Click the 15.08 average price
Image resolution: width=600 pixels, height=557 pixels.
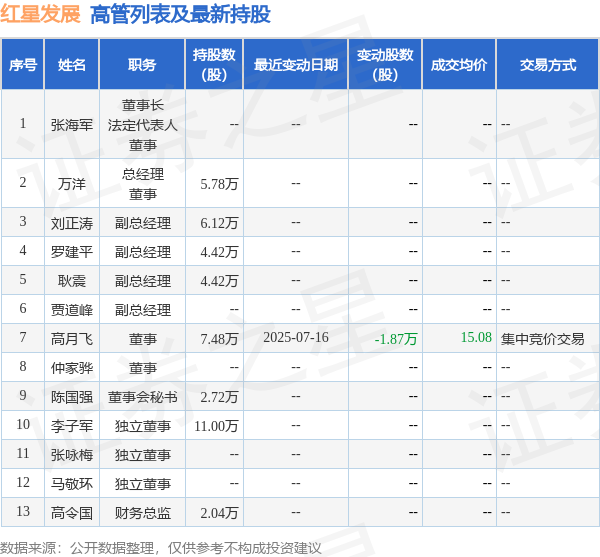click(x=476, y=337)
